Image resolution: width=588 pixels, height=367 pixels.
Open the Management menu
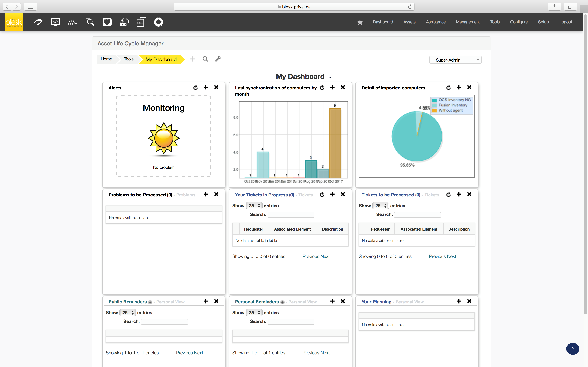(x=467, y=22)
